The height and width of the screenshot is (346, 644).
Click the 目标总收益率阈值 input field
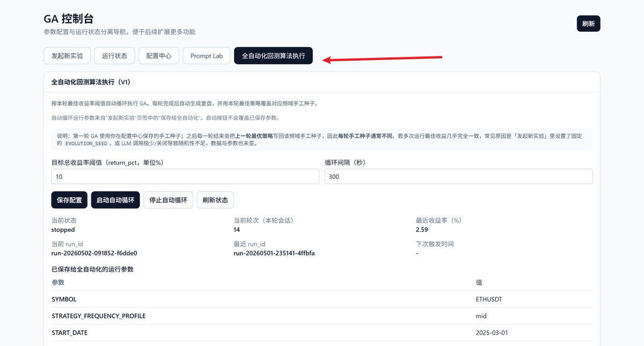tap(185, 177)
